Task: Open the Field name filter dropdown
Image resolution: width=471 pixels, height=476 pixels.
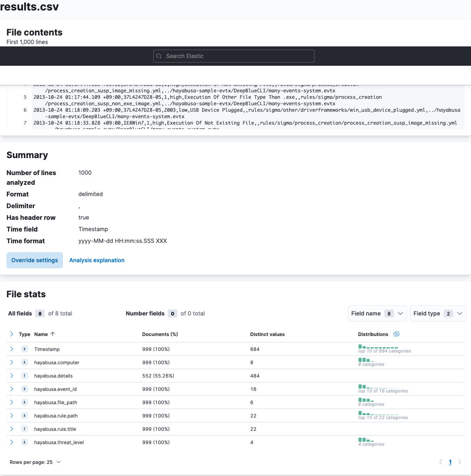Action: pyautogui.click(x=377, y=313)
